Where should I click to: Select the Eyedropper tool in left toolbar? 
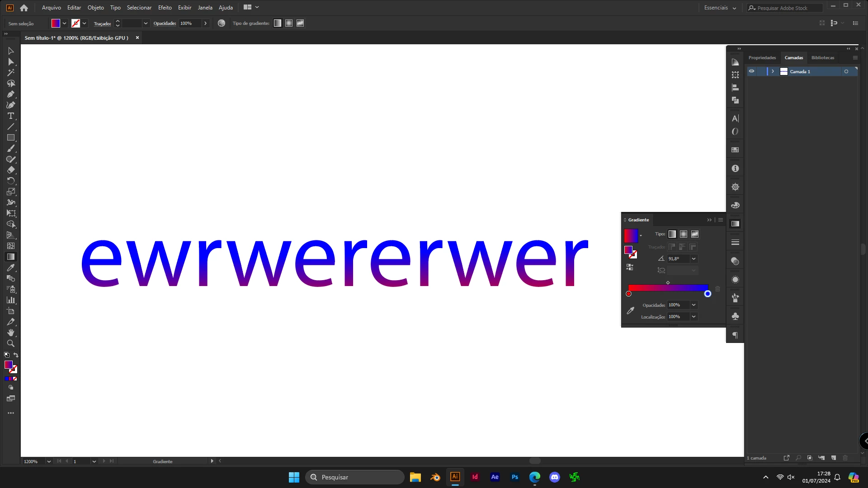[x=11, y=268]
